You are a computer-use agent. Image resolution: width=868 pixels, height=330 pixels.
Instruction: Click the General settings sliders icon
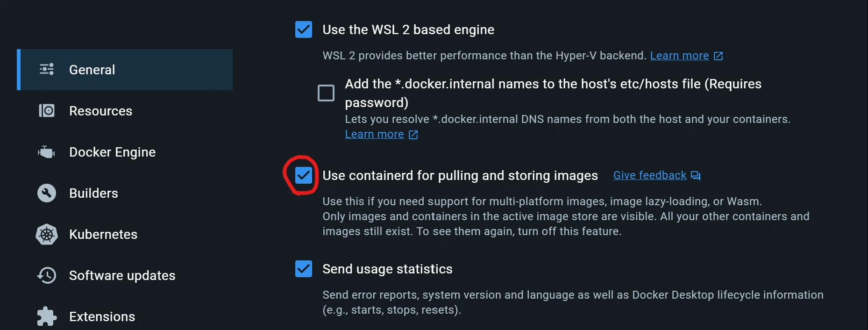pyautogui.click(x=47, y=70)
